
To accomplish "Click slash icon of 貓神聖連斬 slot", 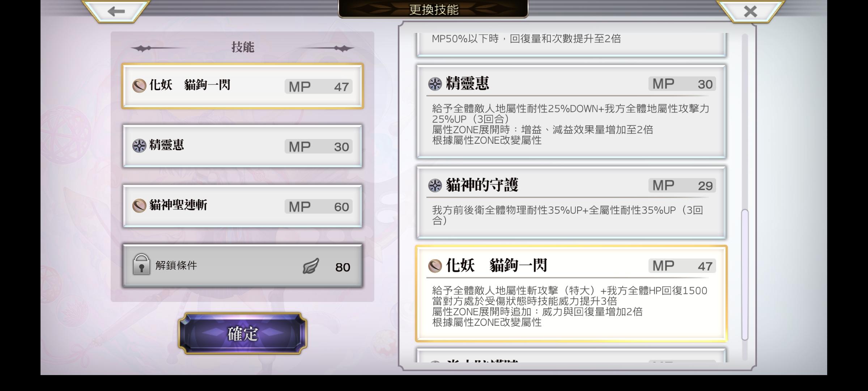I will [x=139, y=206].
